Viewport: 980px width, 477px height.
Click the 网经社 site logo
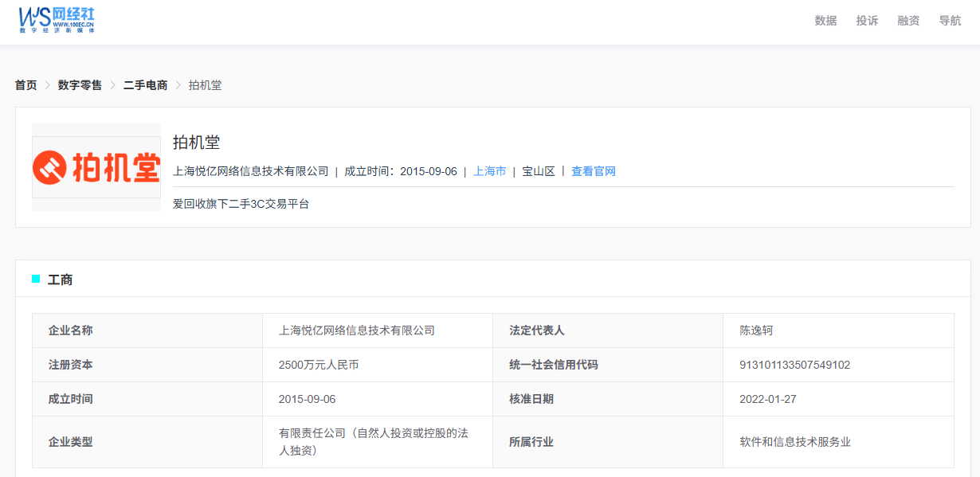pos(57,20)
